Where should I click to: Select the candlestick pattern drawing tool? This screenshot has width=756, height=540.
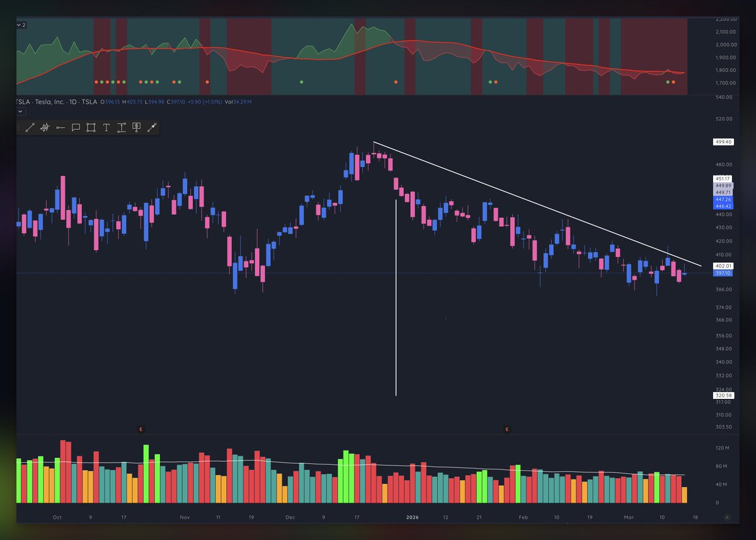point(45,128)
